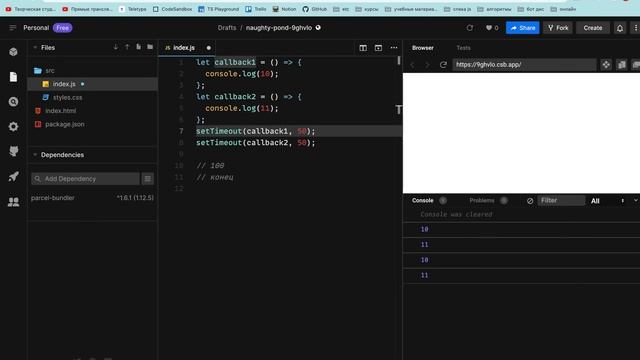Collapse the Files section
The image size is (640, 360).
35,47
